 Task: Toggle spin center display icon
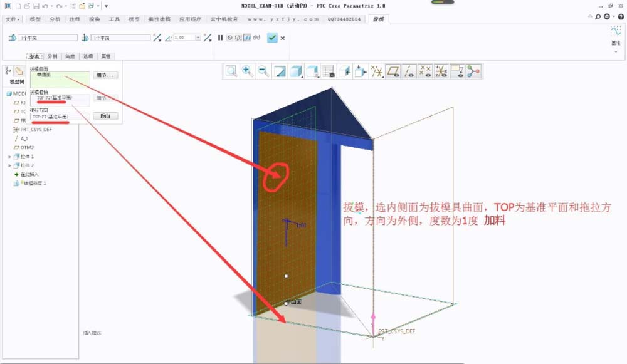[473, 71]
